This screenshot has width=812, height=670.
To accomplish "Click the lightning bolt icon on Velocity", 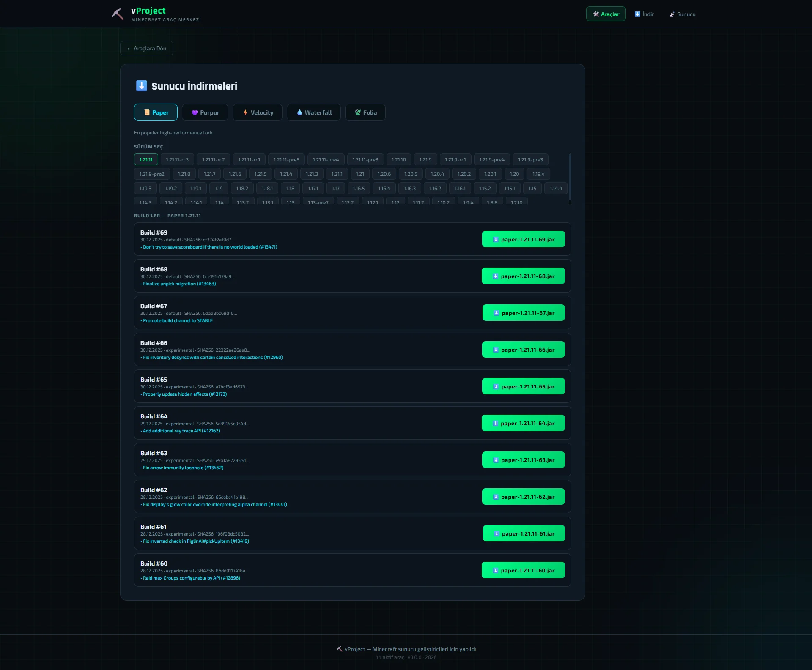I will 245,112.
